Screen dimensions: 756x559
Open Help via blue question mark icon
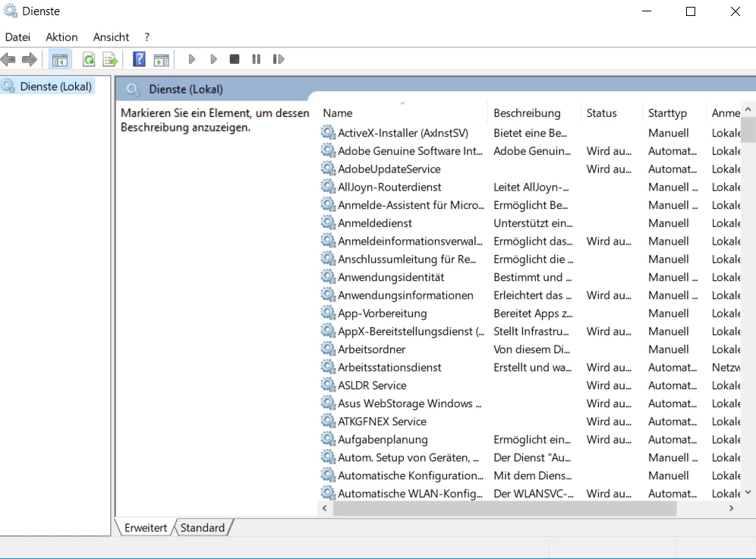pos(140,59)
